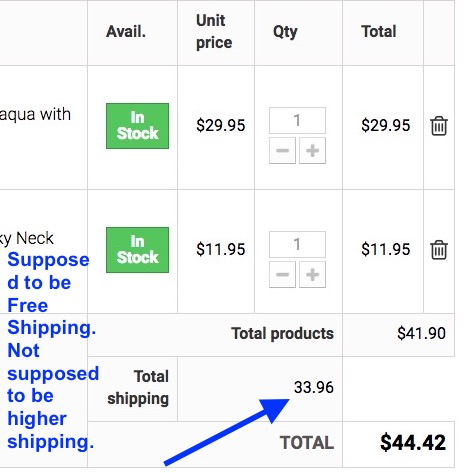
Task: Increase quantity of the $11.95 product
Action: coord(312,274)
